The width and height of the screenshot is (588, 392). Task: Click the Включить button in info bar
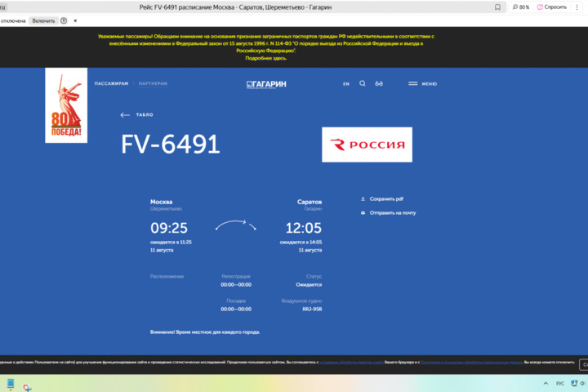pos(43,20)
